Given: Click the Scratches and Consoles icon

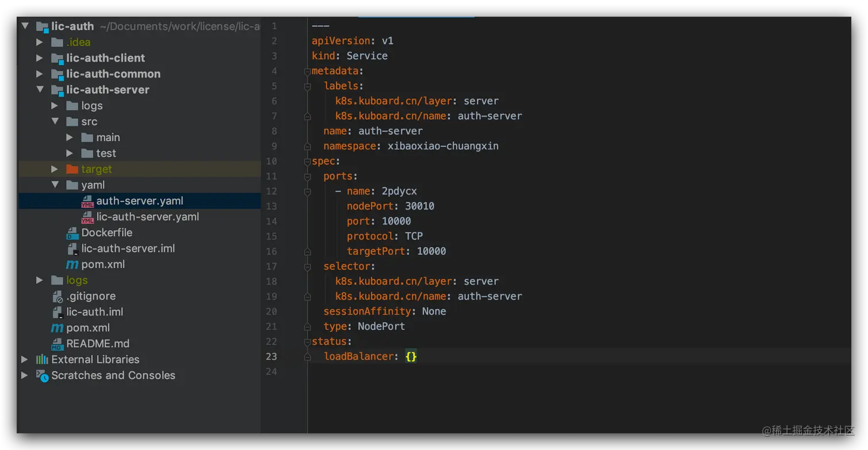Looking at the screenshot, I should click(42, 376).
